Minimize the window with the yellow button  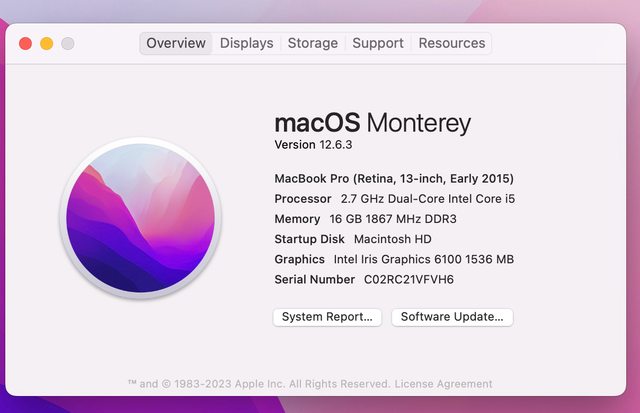(x=46, y=43)
